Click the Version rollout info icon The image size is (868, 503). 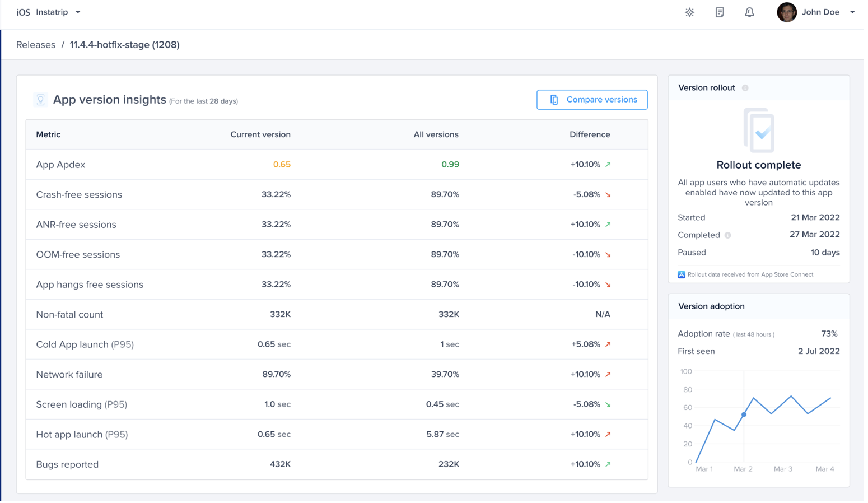[745, 88]
